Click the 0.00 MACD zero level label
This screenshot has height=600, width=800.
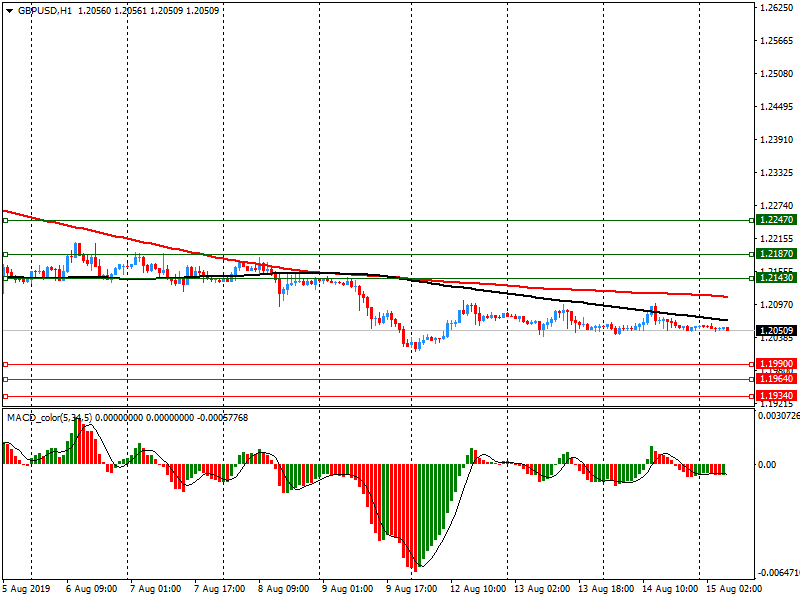click(x=767, y=464)
